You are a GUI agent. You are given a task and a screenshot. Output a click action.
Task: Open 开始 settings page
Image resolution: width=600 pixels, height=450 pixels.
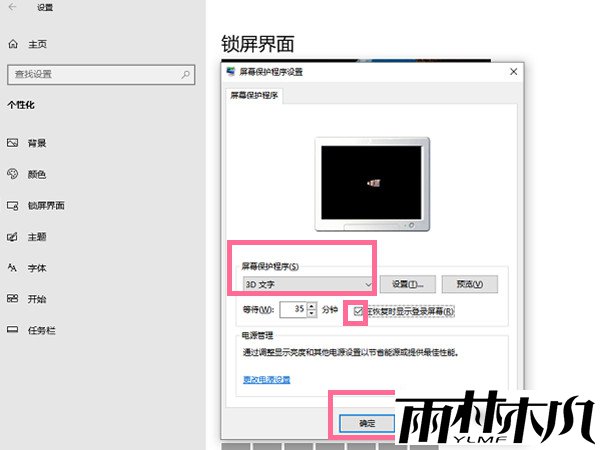[37, 299]
